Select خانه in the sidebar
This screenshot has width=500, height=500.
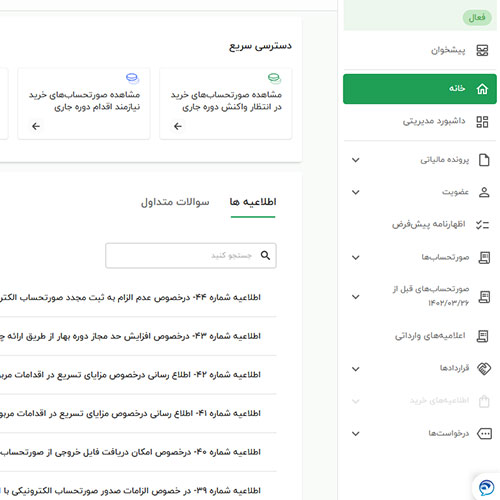pos(420,89)
